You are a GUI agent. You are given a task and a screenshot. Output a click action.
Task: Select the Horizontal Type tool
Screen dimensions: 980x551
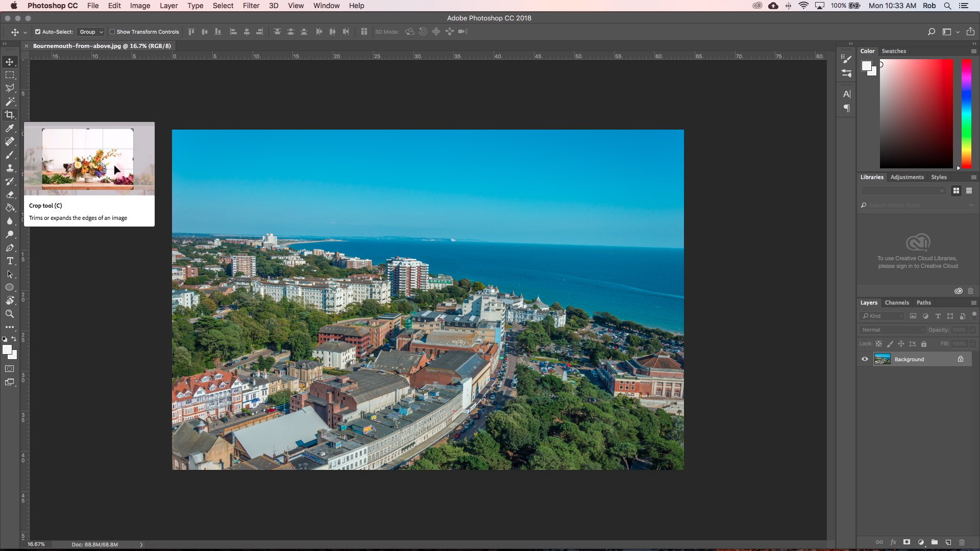pyautogui.click(x=10, y=261)
